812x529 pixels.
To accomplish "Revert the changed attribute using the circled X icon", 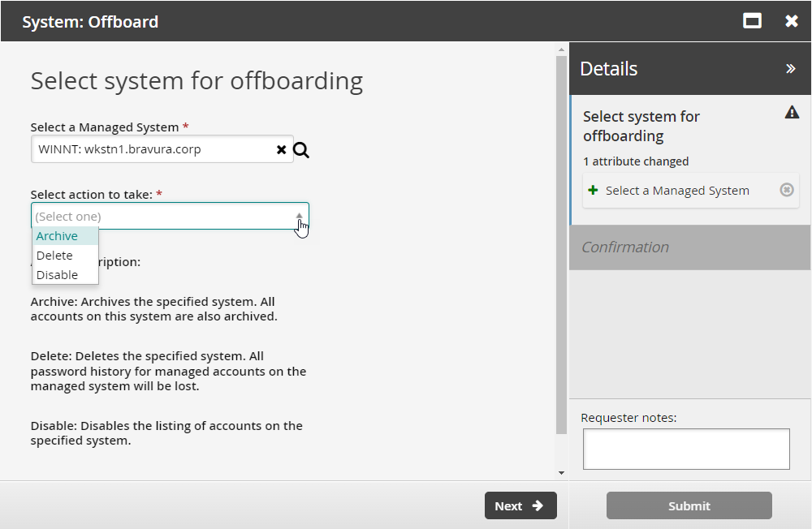I will coord(786,190).
